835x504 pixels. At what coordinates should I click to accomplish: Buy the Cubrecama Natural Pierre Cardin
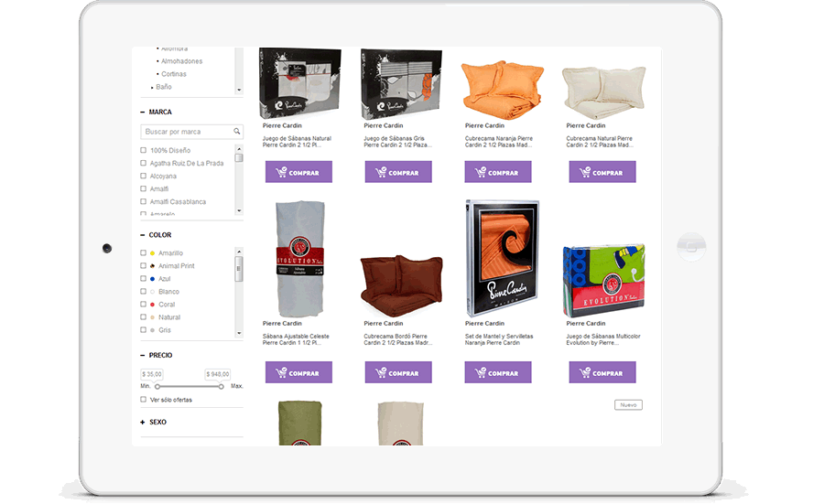coord(602,172)
